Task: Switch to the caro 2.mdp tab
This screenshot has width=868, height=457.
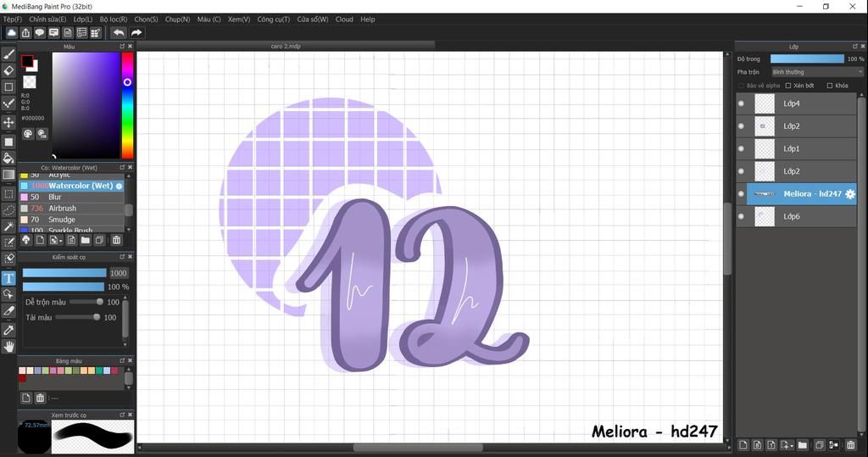Action: click(x=286, y=47)
